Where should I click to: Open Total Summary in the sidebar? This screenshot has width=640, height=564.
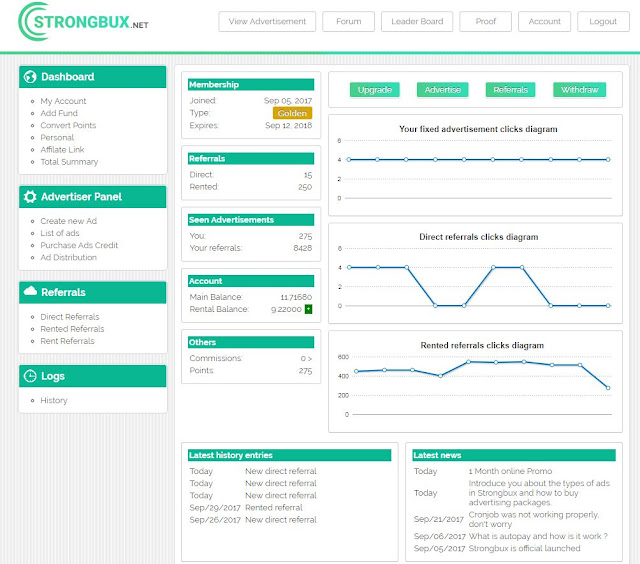coord(69,162)
